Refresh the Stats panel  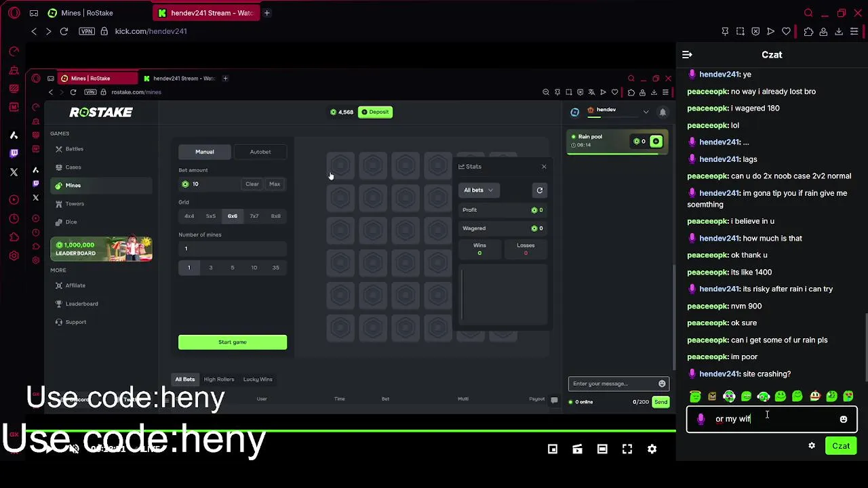[540, 190]
